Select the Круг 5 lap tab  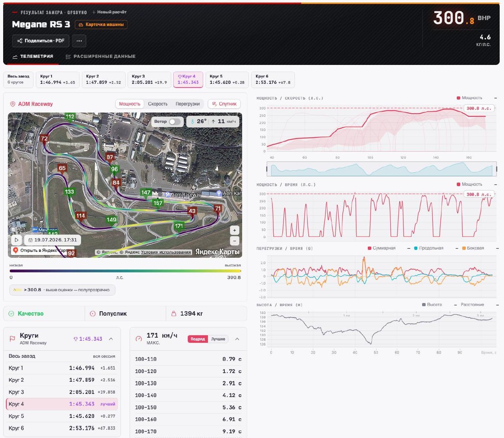[227, 79]
